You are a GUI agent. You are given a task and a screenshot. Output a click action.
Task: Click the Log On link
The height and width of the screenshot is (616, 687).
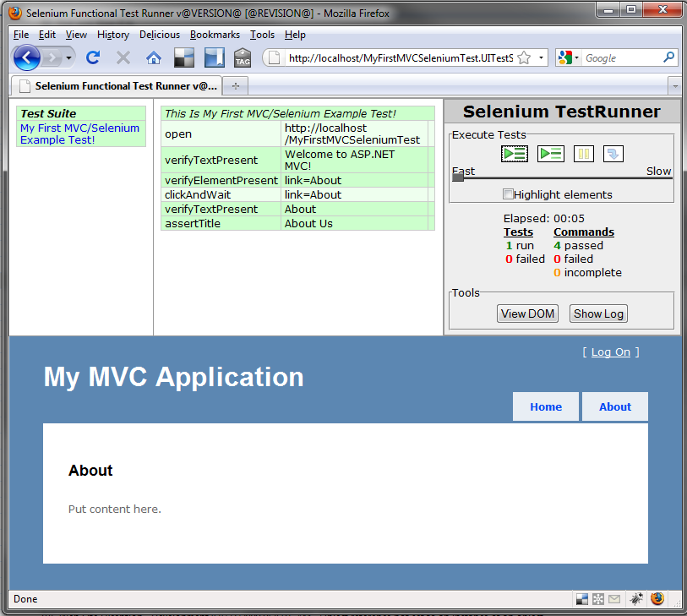(610, 352)
